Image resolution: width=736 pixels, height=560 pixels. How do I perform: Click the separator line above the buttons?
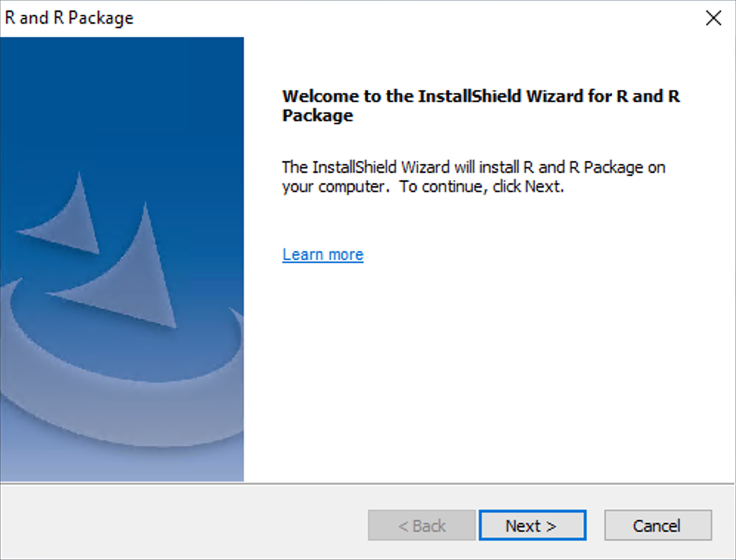tap(368, 485)
